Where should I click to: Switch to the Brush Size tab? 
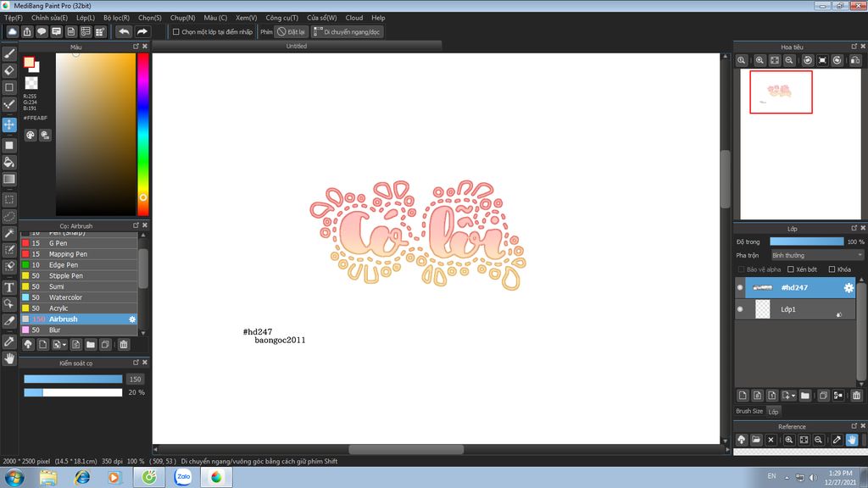pyautogui.click(x=749, y=411)
